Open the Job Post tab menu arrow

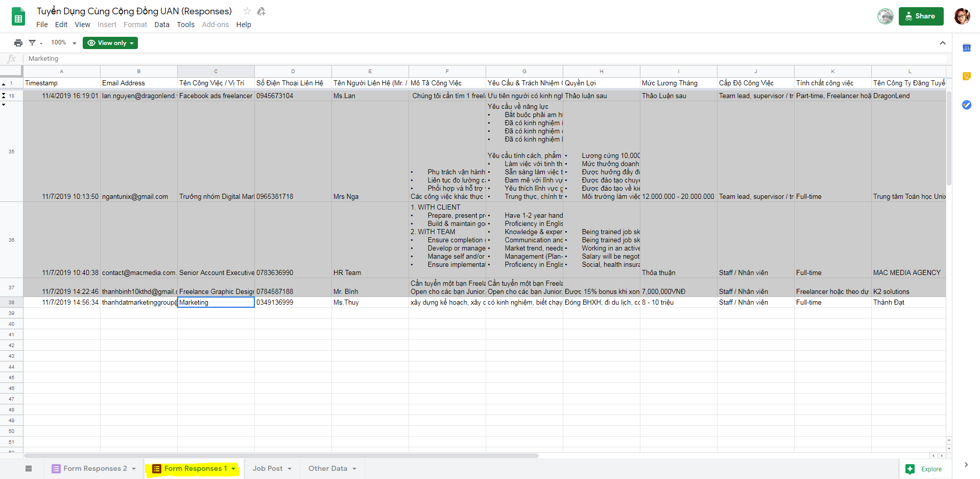pos(290,469)
